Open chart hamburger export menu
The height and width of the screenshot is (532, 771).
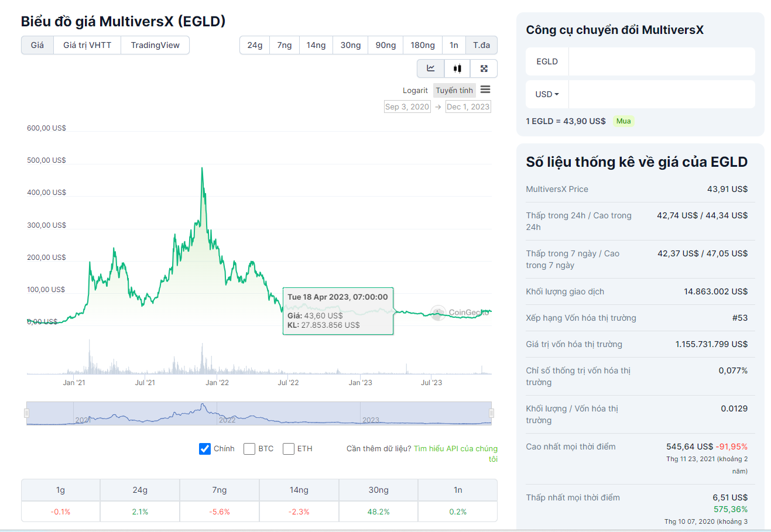coord(485,90)
